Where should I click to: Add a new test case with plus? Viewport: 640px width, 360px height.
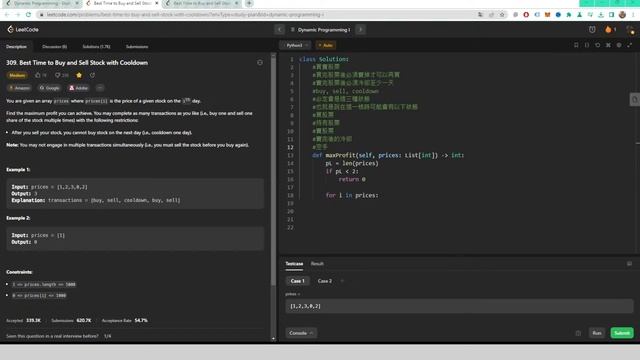pos(342,281)
